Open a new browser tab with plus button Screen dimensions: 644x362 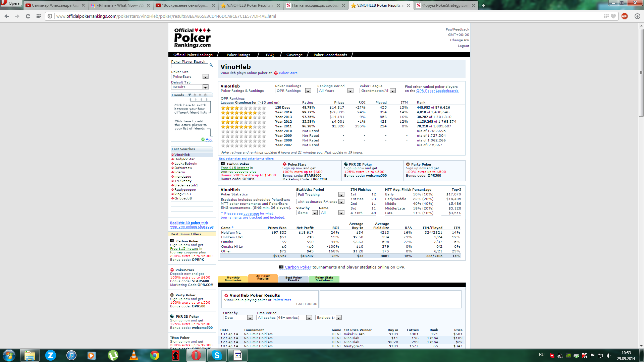pos(483,5)
